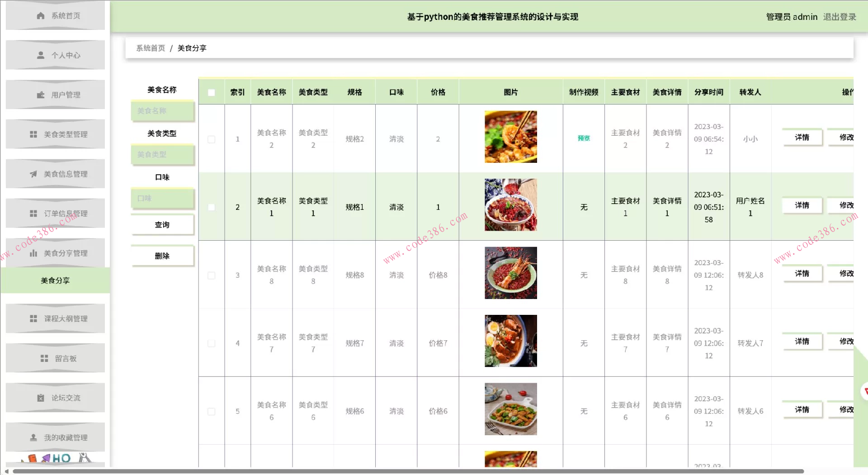Check the checkbox for row index 4
This screenshot has height=475, width=868.
pyautogui.click(x=211, y=343)
